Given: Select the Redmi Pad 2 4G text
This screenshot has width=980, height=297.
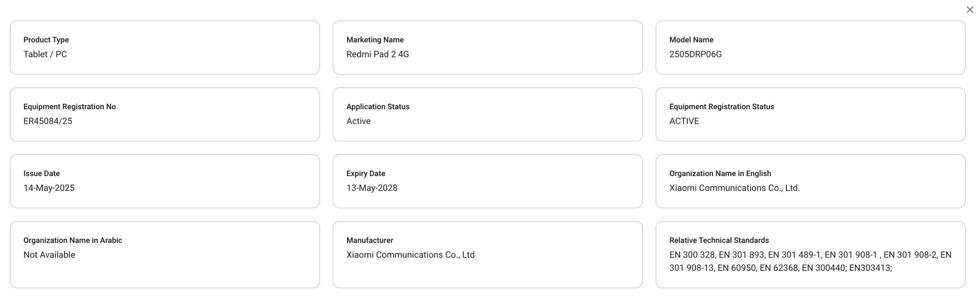Looking at the screenshot, I should point(378,54).
